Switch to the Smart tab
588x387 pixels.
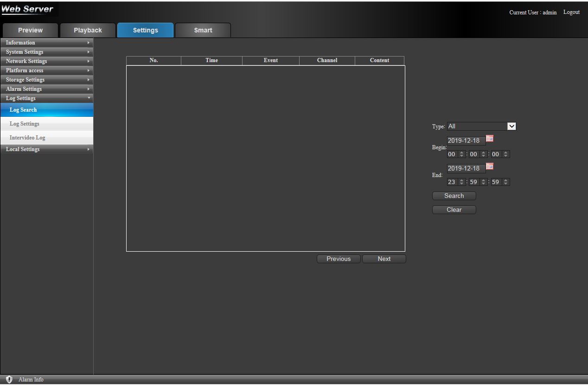point(203,31)
